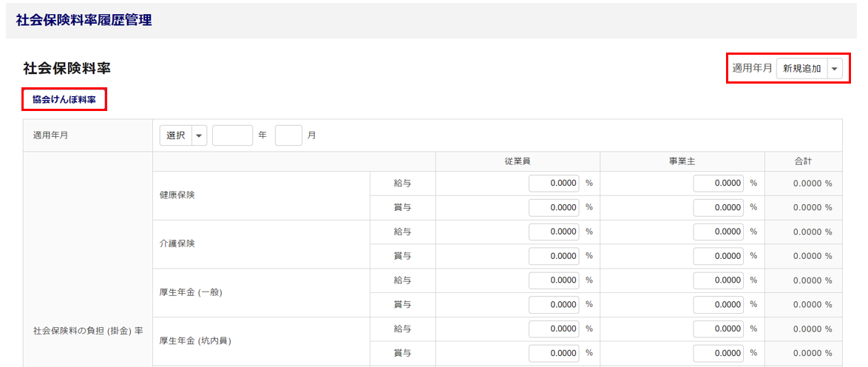Expand the 選択 era dropdown

tap(199, 135)
